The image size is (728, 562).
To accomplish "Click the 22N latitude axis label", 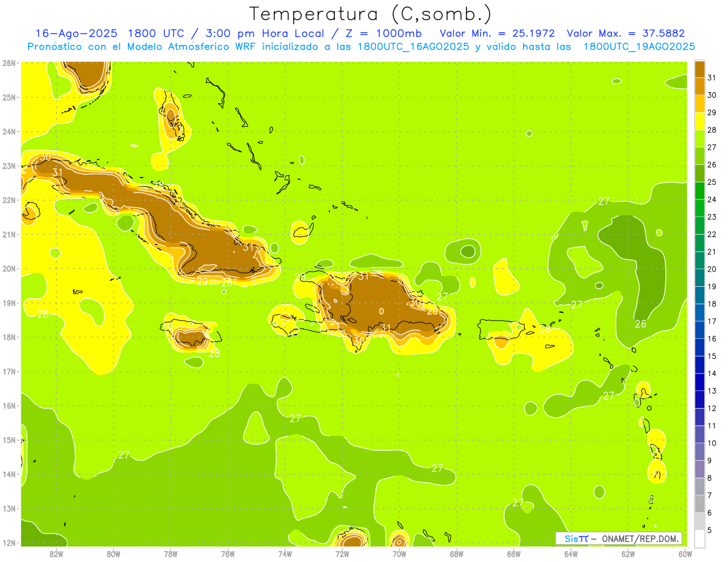I will pos(9,200).
